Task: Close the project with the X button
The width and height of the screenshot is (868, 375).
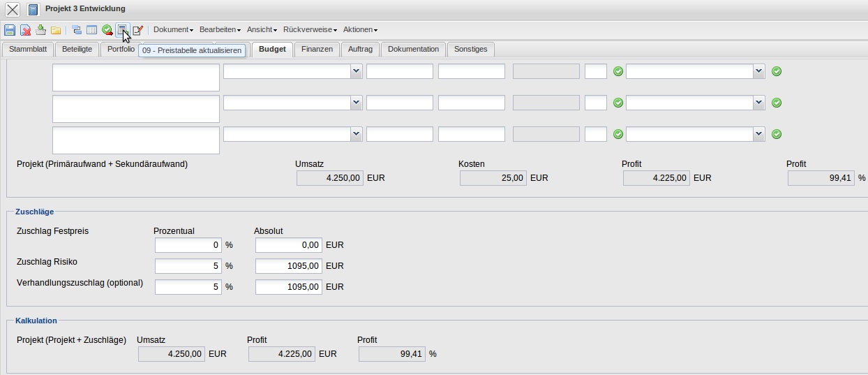Action: pos(13,9)
